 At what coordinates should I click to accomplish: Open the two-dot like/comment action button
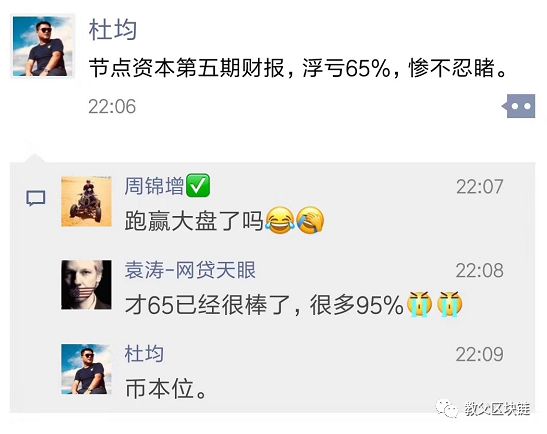[x=520, y=106]
